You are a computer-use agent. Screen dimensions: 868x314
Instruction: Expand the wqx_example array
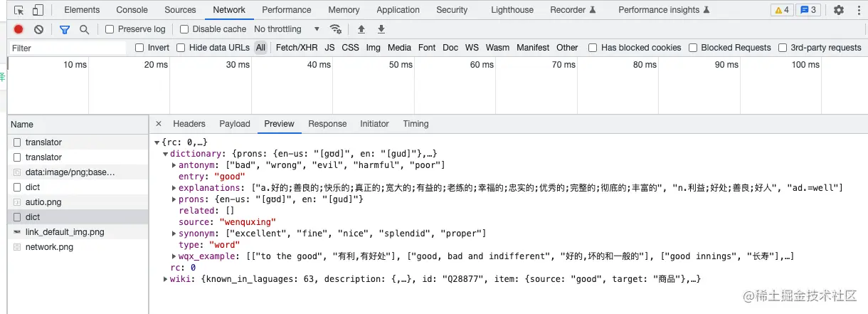point(174,256)
